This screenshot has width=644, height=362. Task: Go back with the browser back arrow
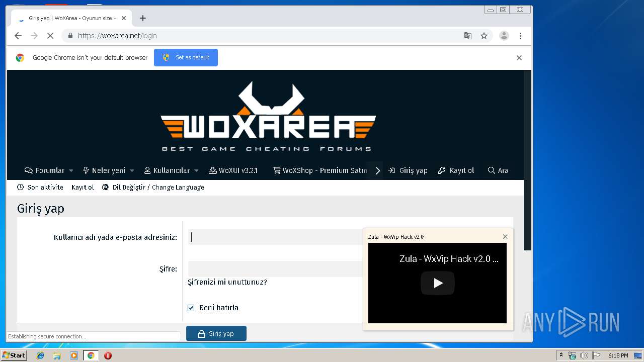(x=18, y=36)
